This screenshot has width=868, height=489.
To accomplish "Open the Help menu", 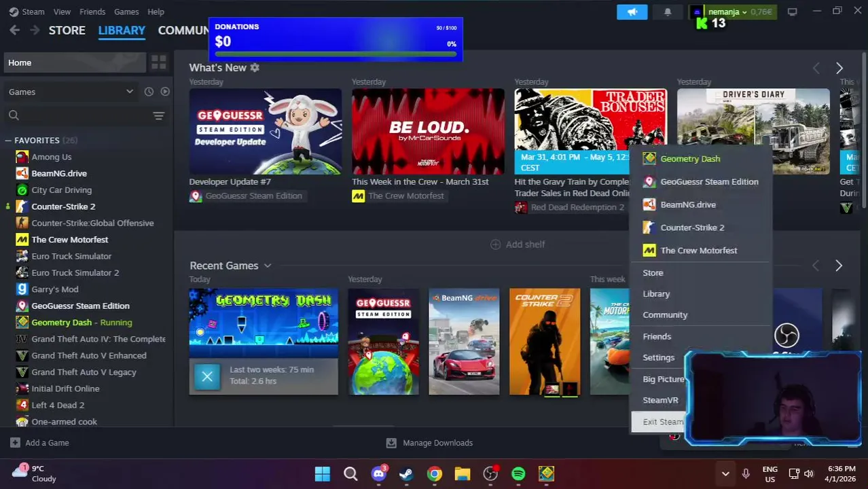I will click(156, 12).
